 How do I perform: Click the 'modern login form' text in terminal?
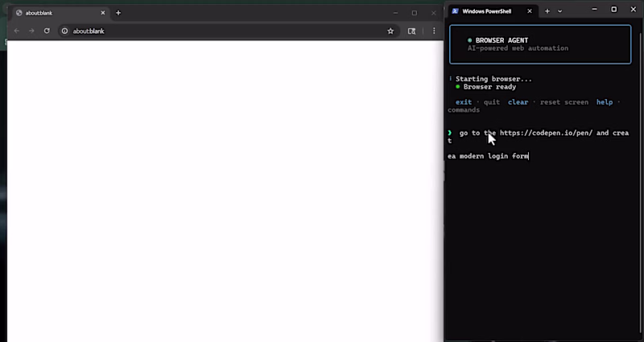[x=494, y=156]
